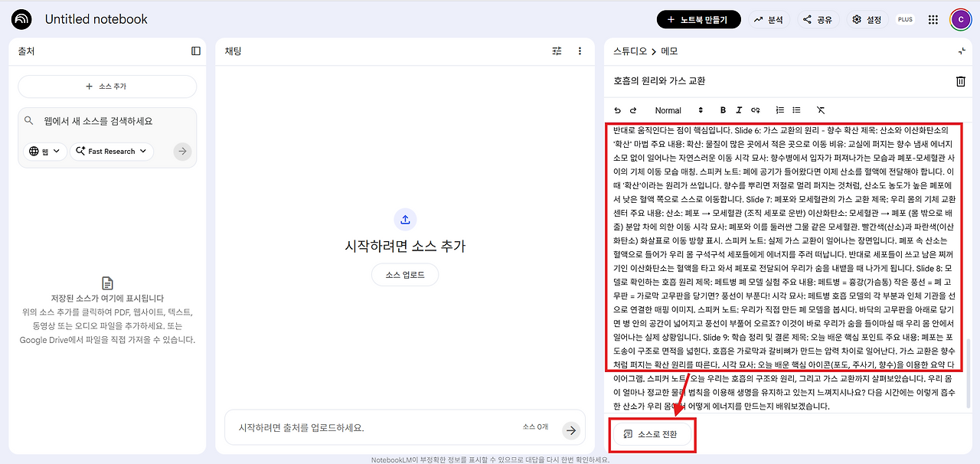Open the account avatar menu

point(960,20)
